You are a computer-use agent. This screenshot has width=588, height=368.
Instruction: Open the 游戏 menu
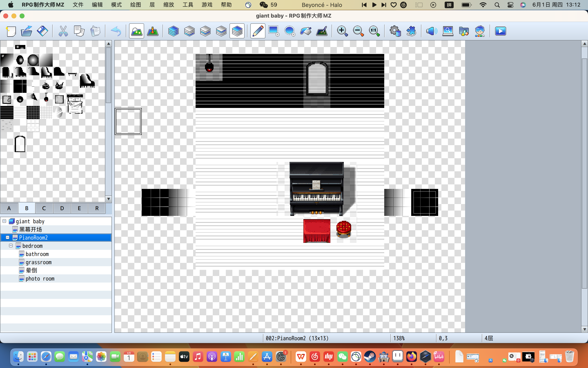click(207, 5)
